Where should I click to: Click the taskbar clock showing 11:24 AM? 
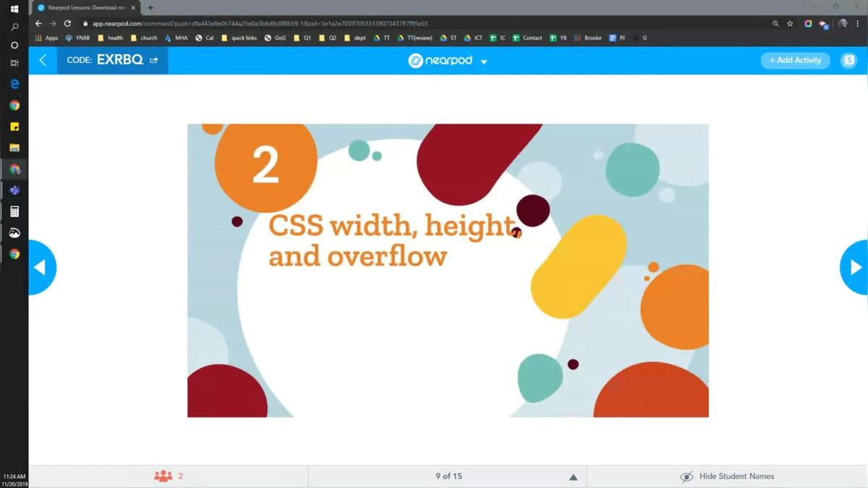(x=14, y=476)
